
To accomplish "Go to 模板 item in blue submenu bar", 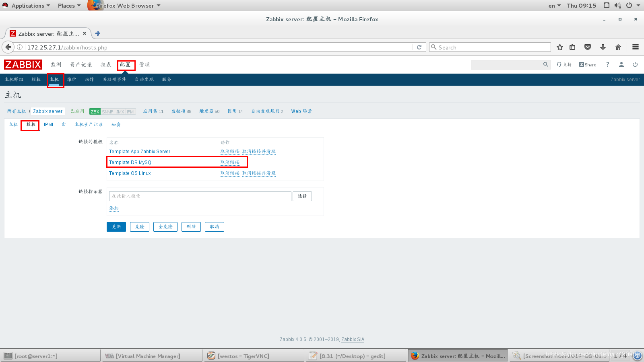I will pos(36,79).
